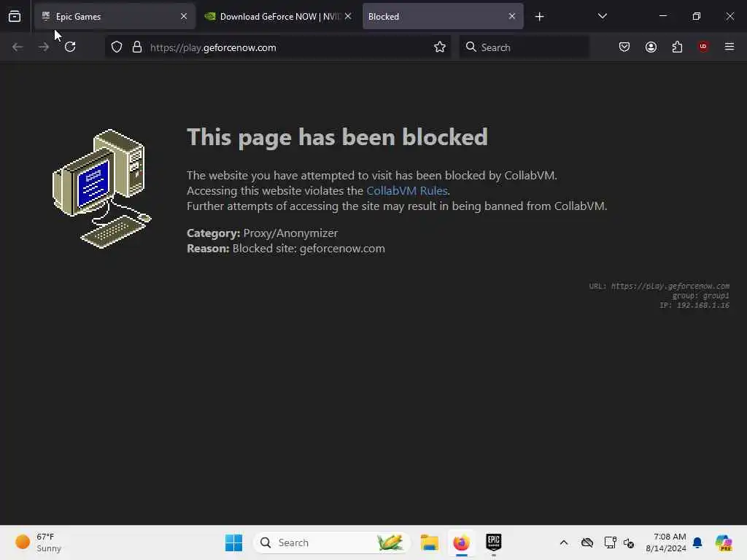
Task: Open the Save to Pocket button
Action: (x=624, y=47)
